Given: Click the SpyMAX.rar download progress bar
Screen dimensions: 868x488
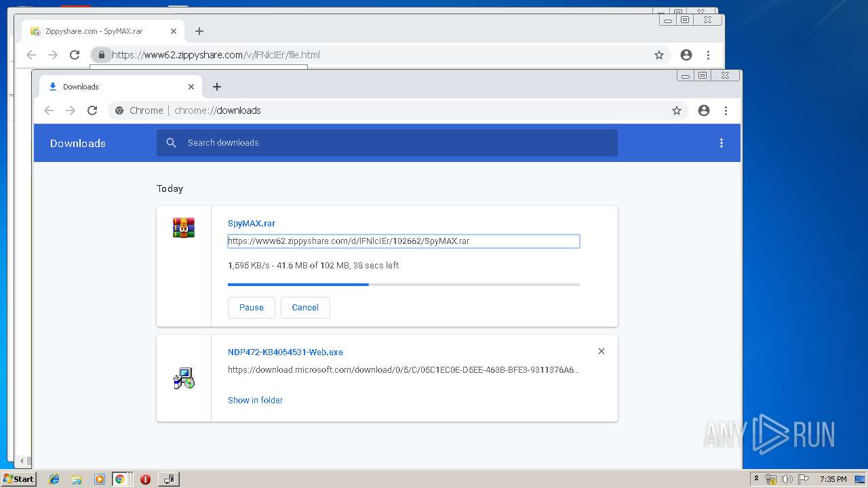Looking at the screenshot, I should click(x=403, y=285).
